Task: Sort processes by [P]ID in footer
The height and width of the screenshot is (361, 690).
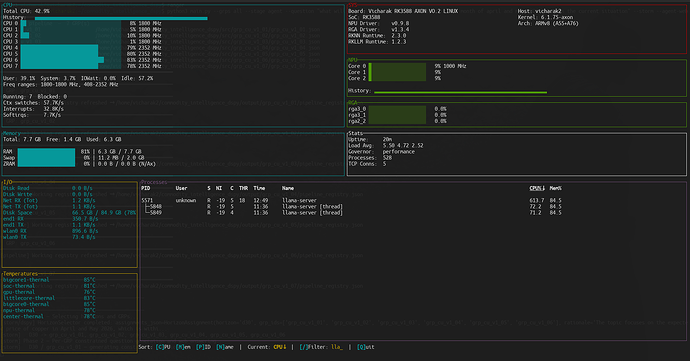Action: tap(203, 347)
